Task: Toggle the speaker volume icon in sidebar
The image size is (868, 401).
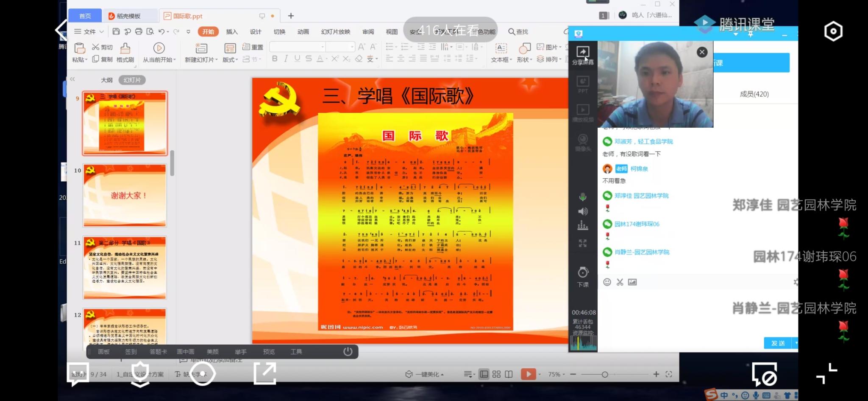Action: click(583, 211)
